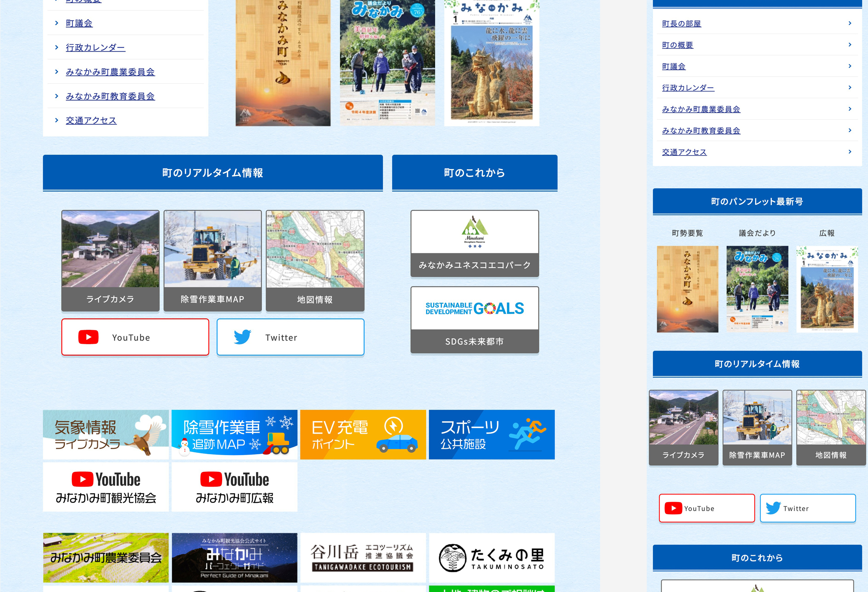Open みなかみ町農業委員会 link in left menu

tap(110, 72)
